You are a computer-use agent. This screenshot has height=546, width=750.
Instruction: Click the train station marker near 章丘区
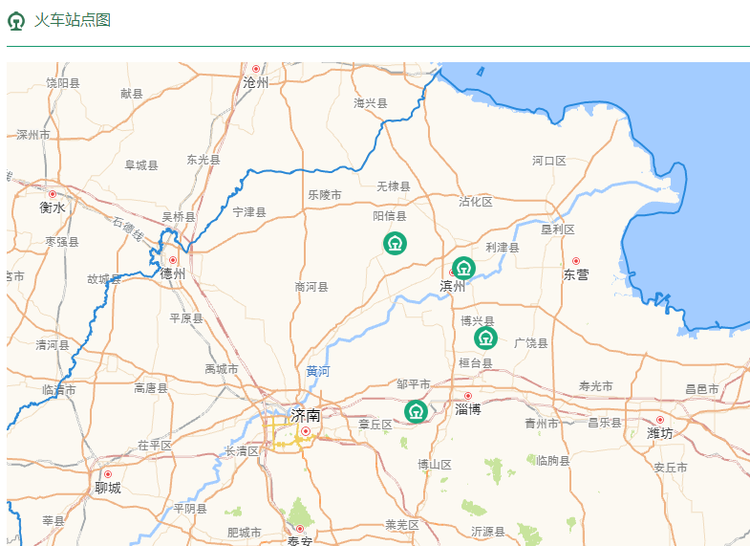(416, 411)
